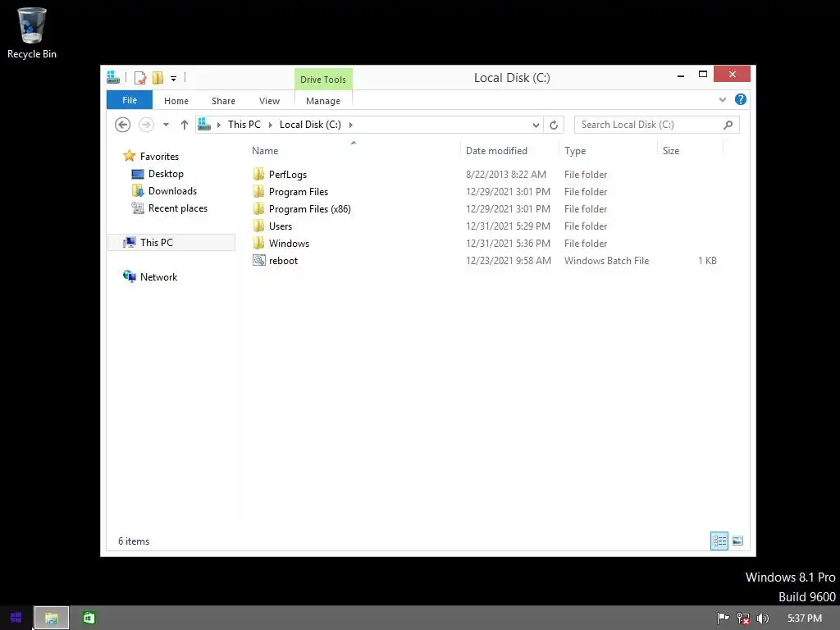Screen dimensions: 840x630
Task: Select the PerfLogs folder icon
Action: (258, 174)
